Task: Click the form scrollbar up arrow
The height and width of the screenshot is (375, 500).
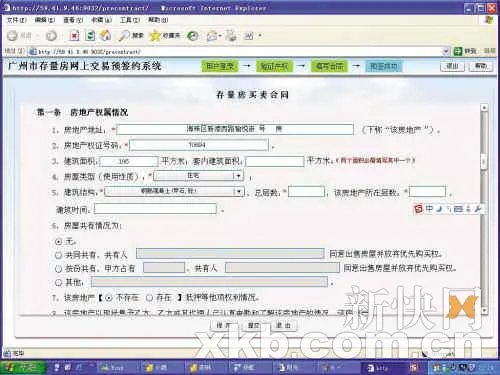Action: [x=484, y=108]
